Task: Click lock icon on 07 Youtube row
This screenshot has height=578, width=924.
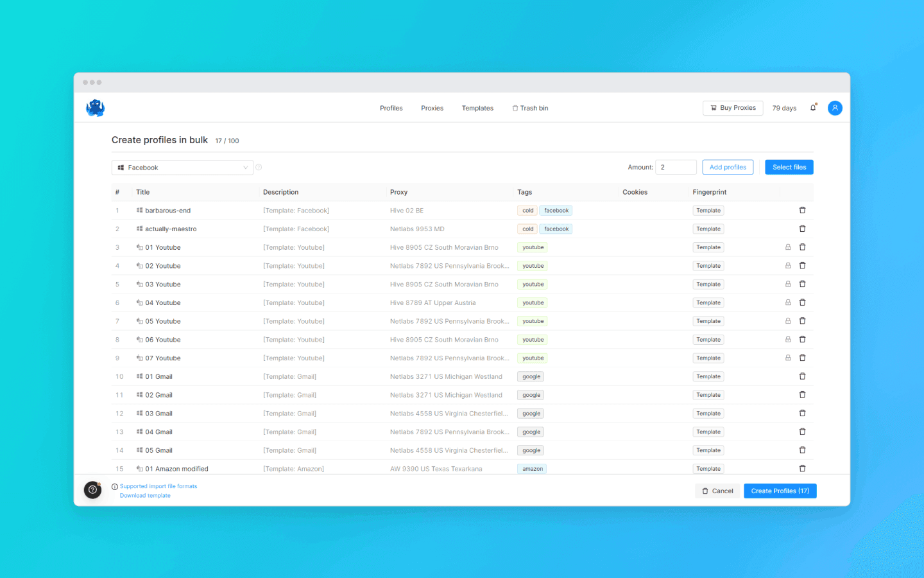Action: click(x=788, y=358)
